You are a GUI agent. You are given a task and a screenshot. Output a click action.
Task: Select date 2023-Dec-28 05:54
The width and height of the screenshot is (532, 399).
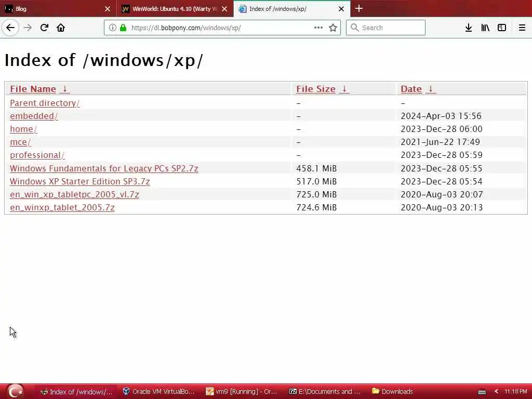tap(442, 181)
